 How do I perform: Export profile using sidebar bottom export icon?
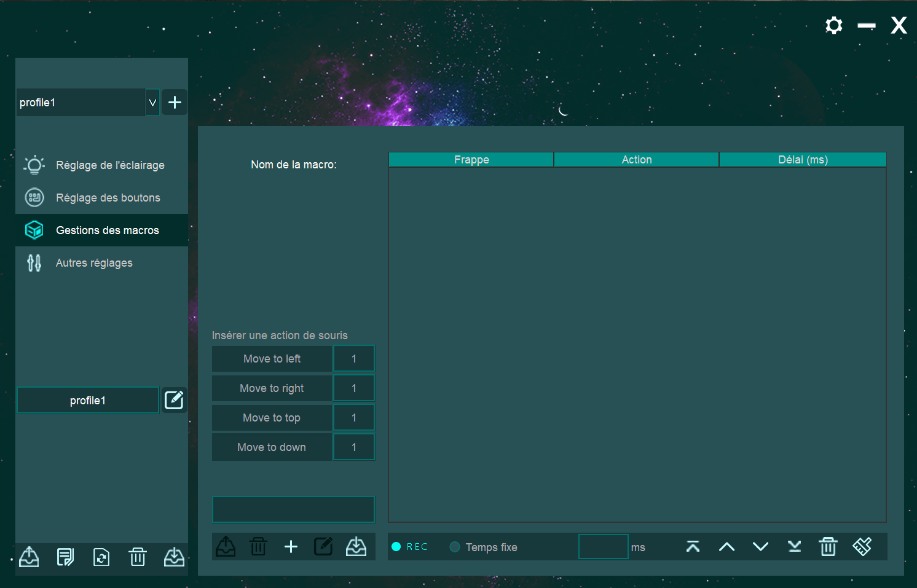29,557
